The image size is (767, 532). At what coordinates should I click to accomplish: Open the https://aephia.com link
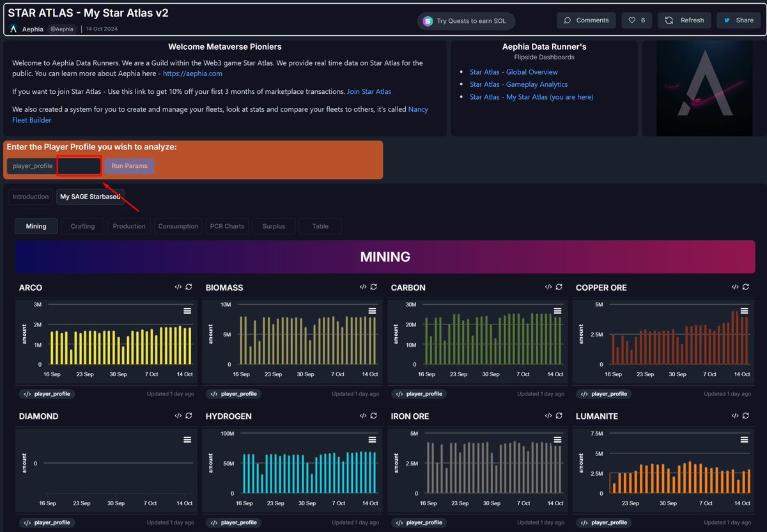coord(192,74)
